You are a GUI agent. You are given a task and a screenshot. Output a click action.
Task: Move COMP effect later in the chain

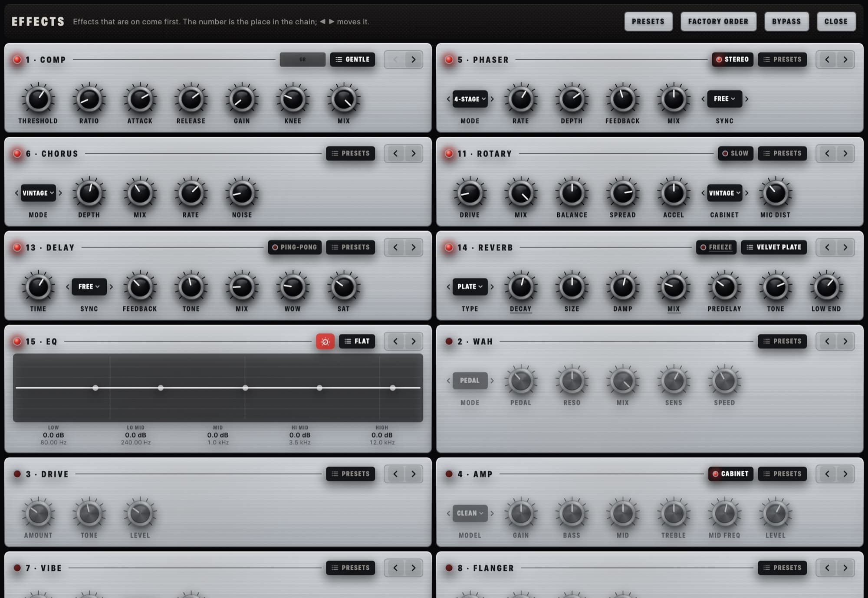click(413, 59)
